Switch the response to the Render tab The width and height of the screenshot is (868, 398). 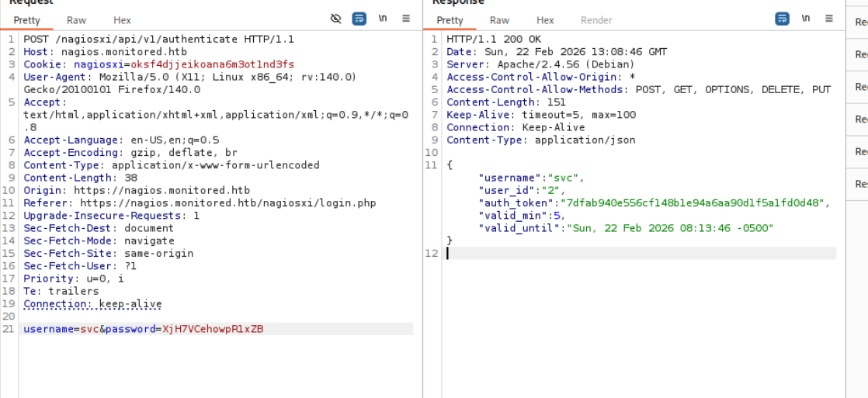pos(596,20)
